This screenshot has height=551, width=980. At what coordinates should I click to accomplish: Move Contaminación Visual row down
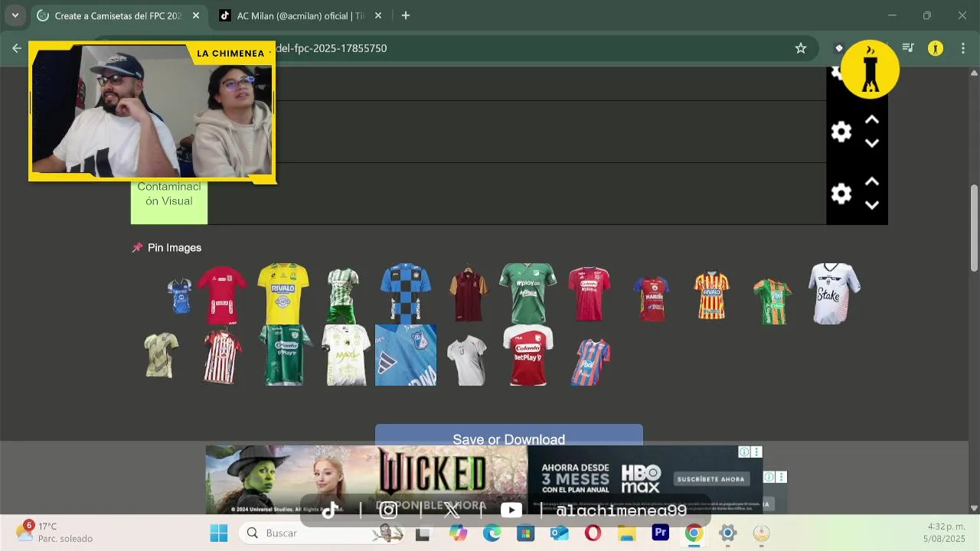tap(871, 205)
